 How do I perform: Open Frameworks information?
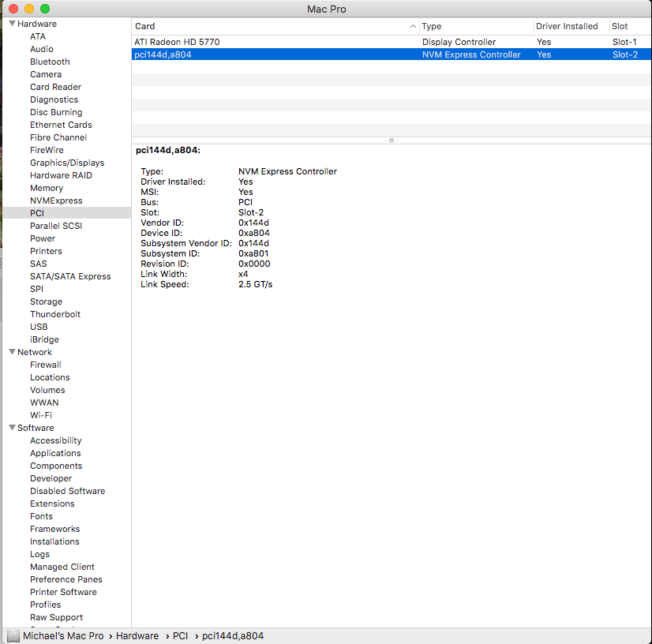[55, 530]
